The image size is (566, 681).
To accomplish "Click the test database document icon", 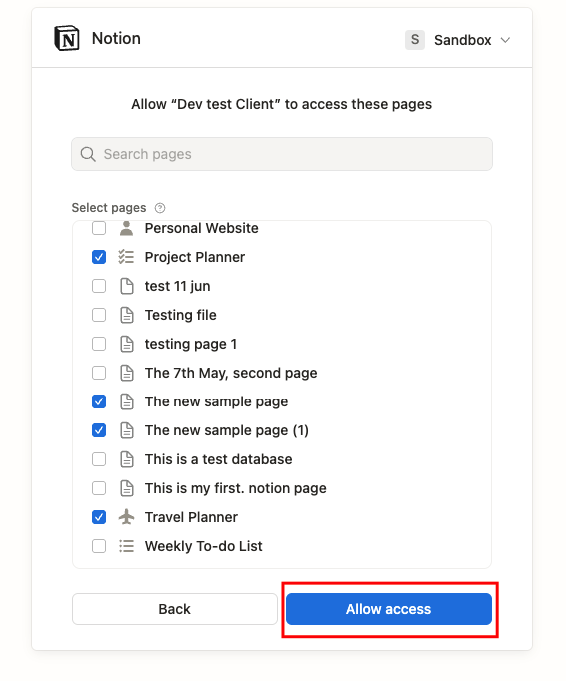I will pyautogui.click(x=126, y=459).
